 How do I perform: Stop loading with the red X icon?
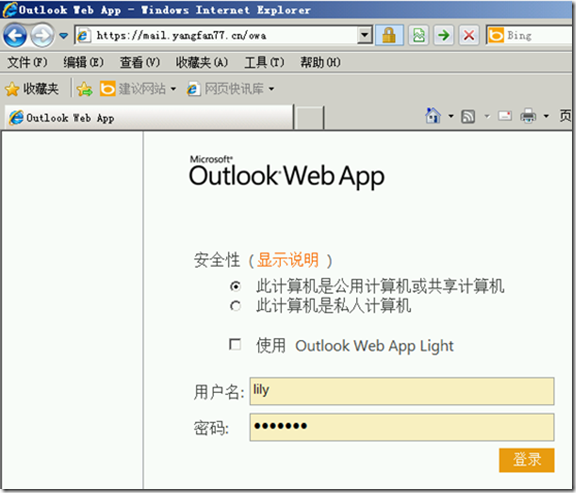pos(469,35)
